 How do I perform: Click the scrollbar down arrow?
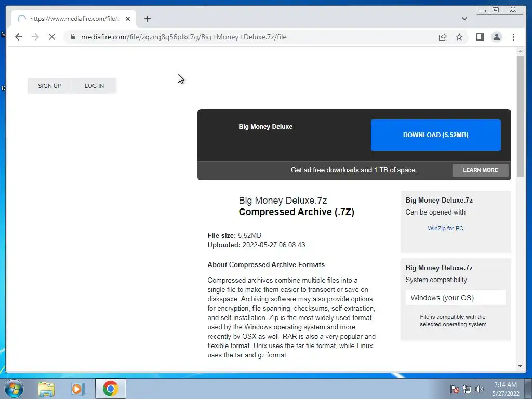[520, 366]
